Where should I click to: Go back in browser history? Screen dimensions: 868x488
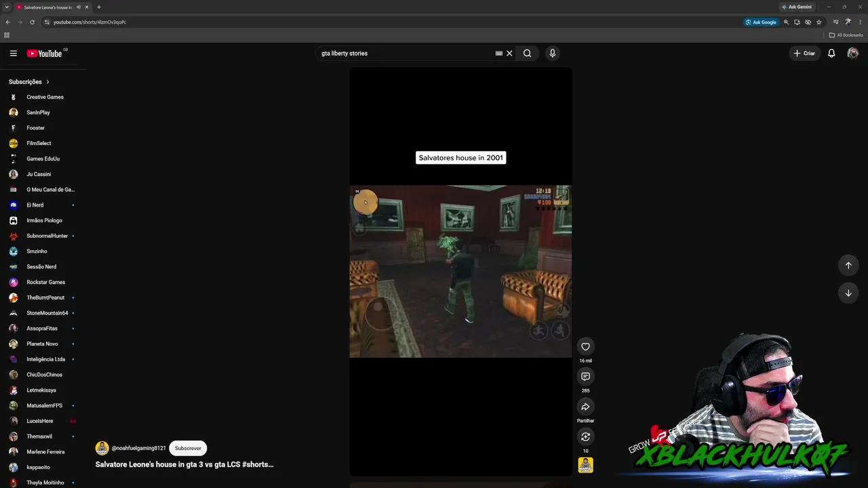[x=7, y=22]
